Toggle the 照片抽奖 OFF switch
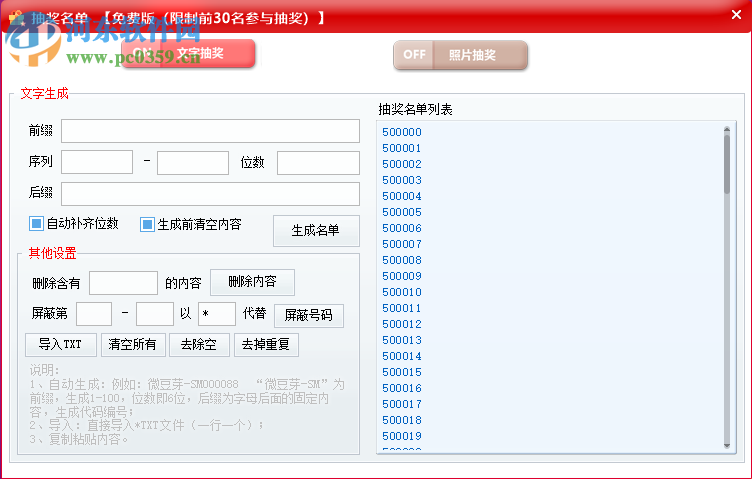Image resolution: width=752 pixels, height=479 pixels. click(x=460, y=55)
